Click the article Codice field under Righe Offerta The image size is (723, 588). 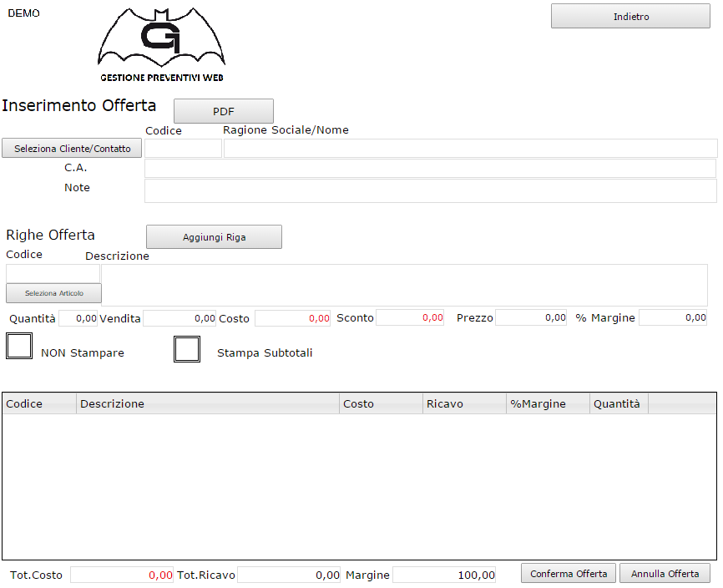53,273
